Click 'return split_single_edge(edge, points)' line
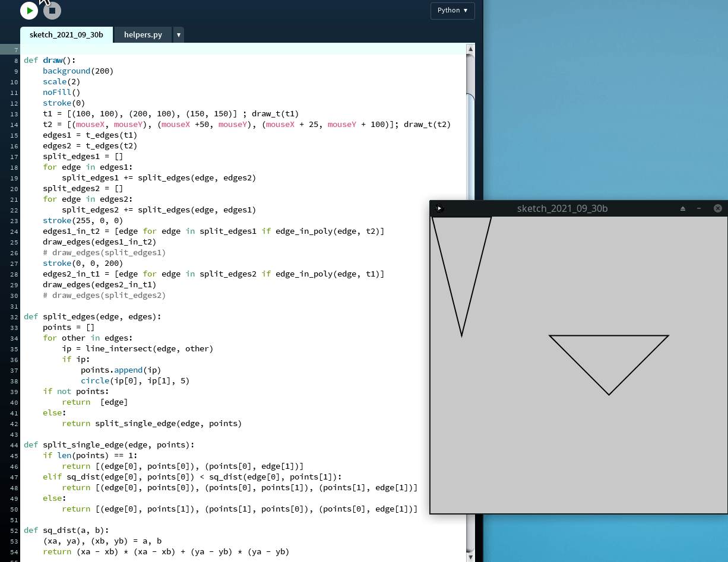 point(151,423)
